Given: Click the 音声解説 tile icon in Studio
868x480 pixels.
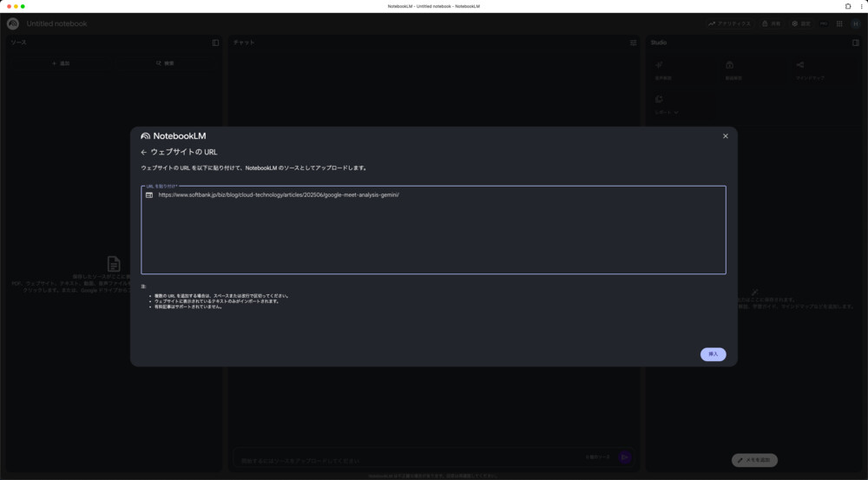Looking at the screenshot, I should tap(659, 65).
